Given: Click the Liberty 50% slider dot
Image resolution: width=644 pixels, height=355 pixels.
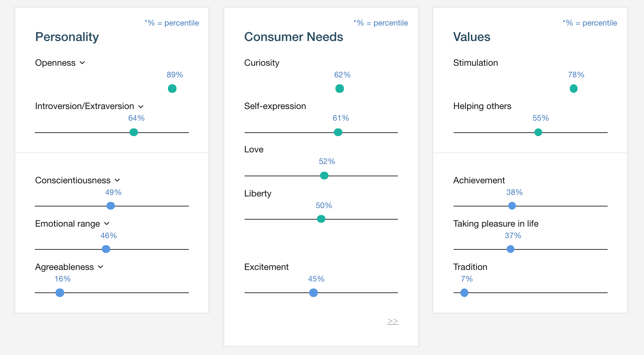Looking at the screenshot, I should coord(321,219).
